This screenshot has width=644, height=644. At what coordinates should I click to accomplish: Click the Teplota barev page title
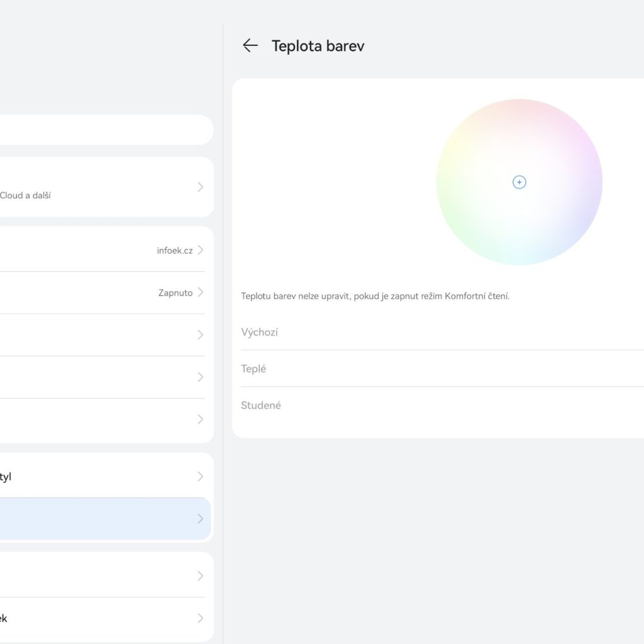pyautogui.click(x=318, y=46)
